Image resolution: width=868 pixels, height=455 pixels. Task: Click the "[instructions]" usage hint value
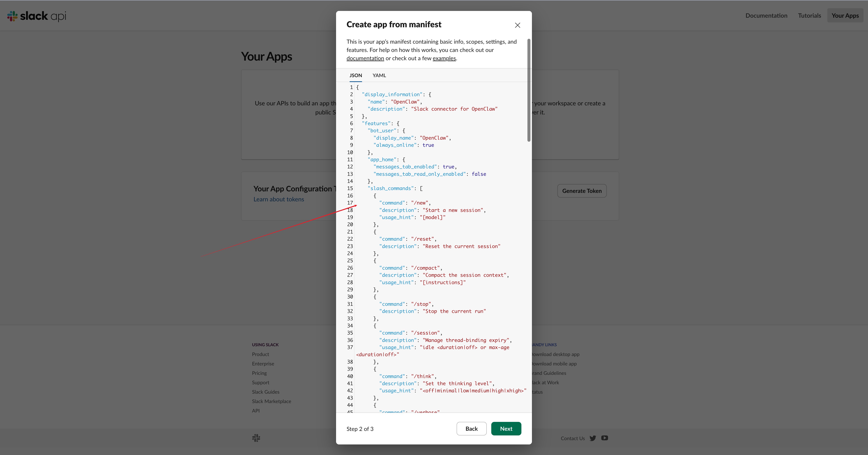pyautogui.click(x=443, y=282)
